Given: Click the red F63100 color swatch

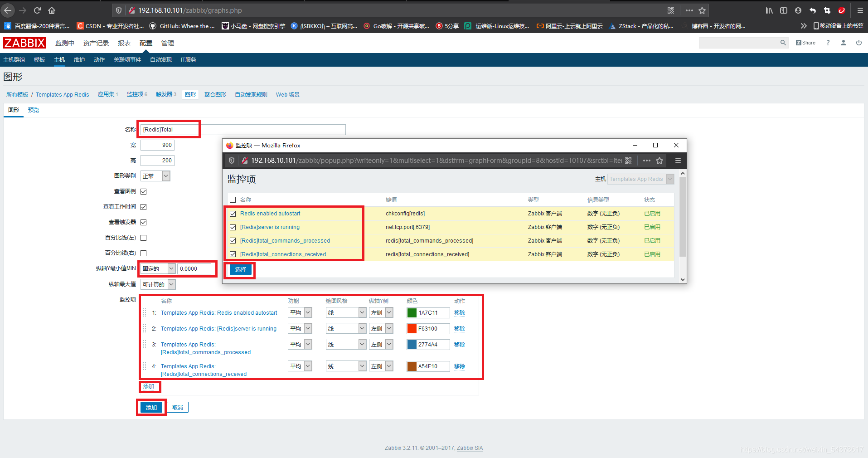Looking at the screenshot, I should tap(412, 328).
